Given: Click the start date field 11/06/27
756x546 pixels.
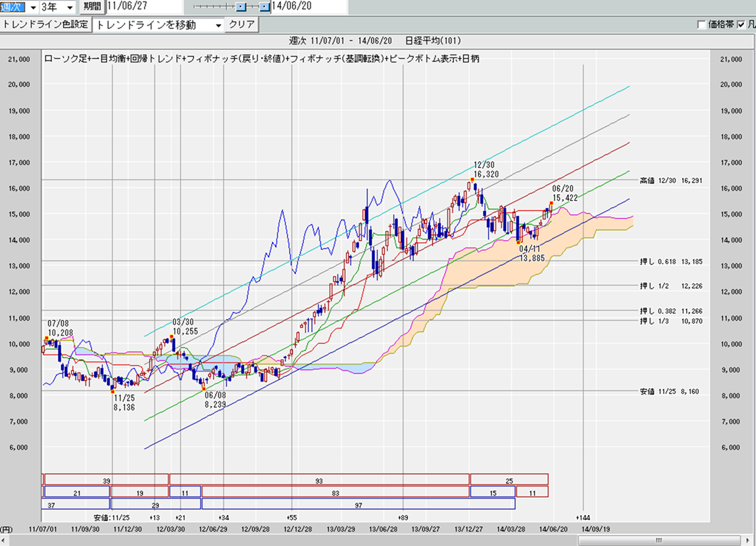Looking at the screenshot, I should [144, 6].
